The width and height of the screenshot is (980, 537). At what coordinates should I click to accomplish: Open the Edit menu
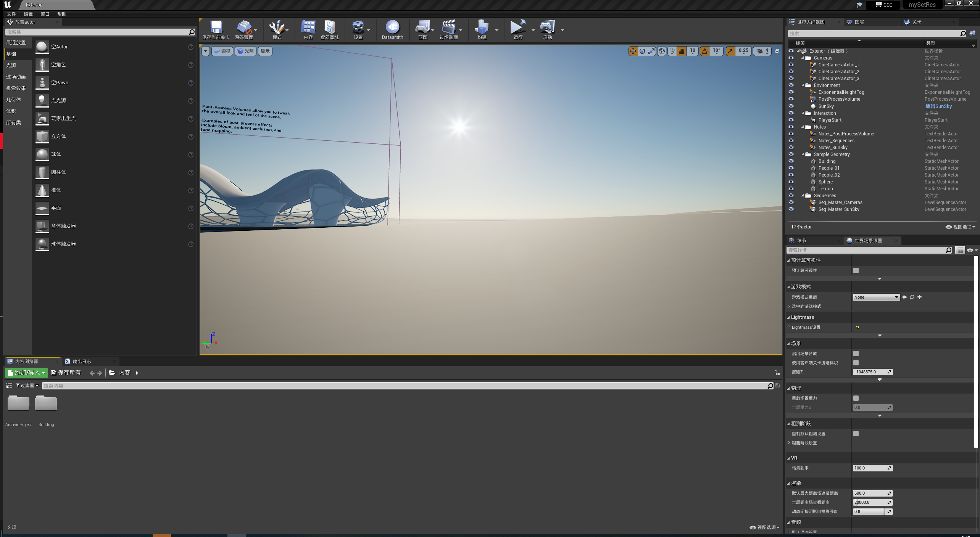(x=28, y=14)
